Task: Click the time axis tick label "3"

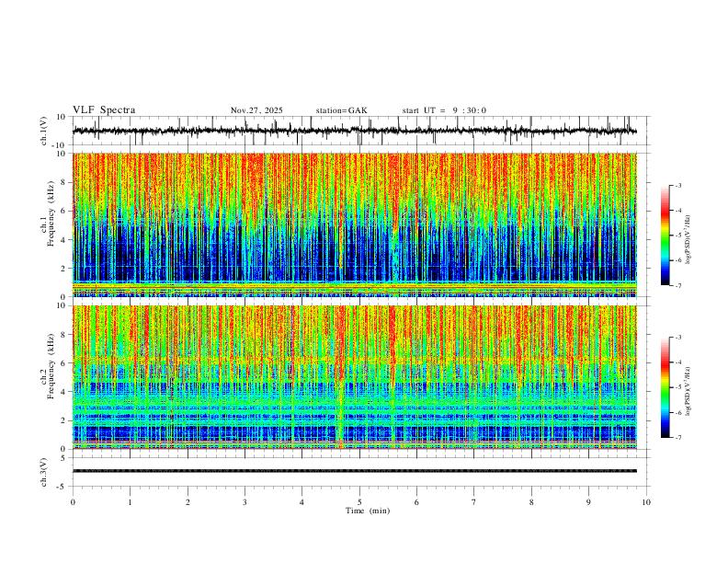Action: click(x=245, y=502)
